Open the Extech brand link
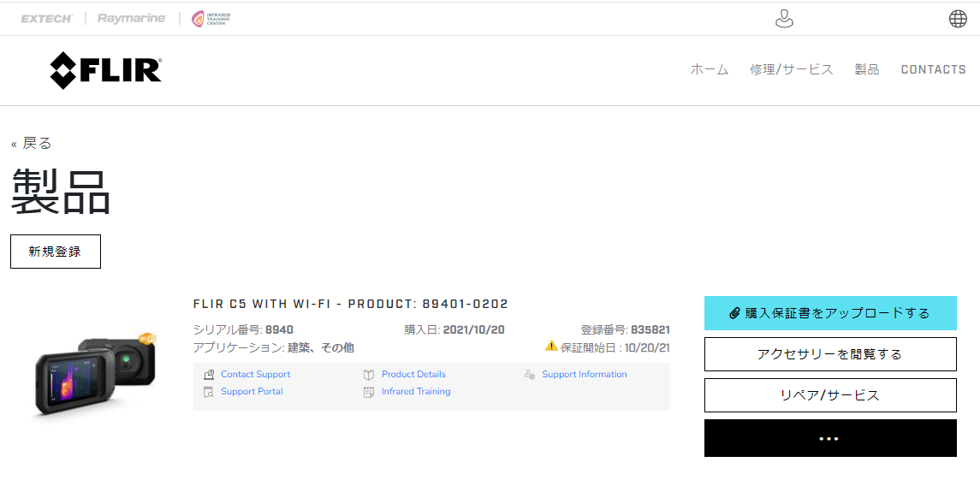The width and height of the screenshot is (980, 480). [x=46, y=18]
